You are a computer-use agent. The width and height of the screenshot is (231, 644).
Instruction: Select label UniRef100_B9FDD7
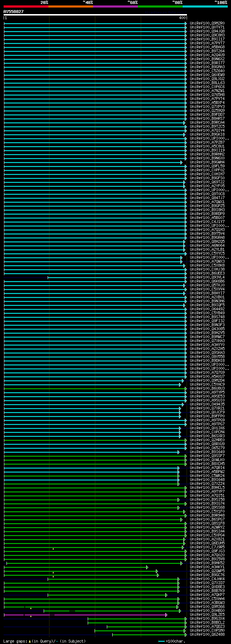pyautogui.click(x=207, y=114)
